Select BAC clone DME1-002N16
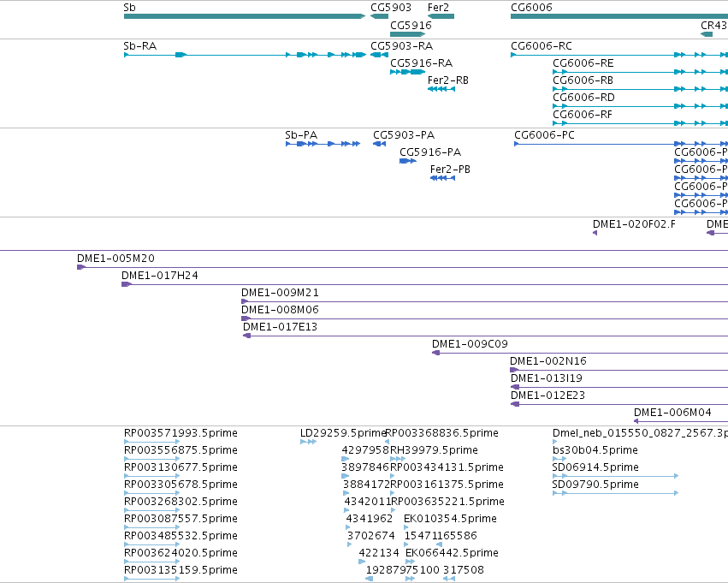The height and width of the screenshot is (583, 728). coord(619,370)
